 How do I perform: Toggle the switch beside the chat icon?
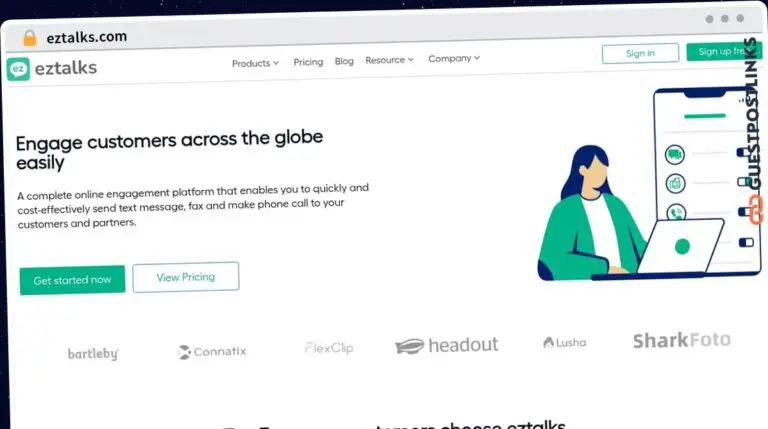pyautogui.click(x=744, y=152)
